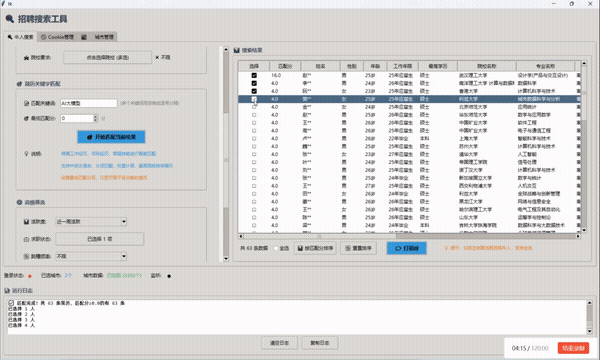Click the 复制日志 button
The image size is (600, 360).
pyautogui.click(x=320, y=343)
